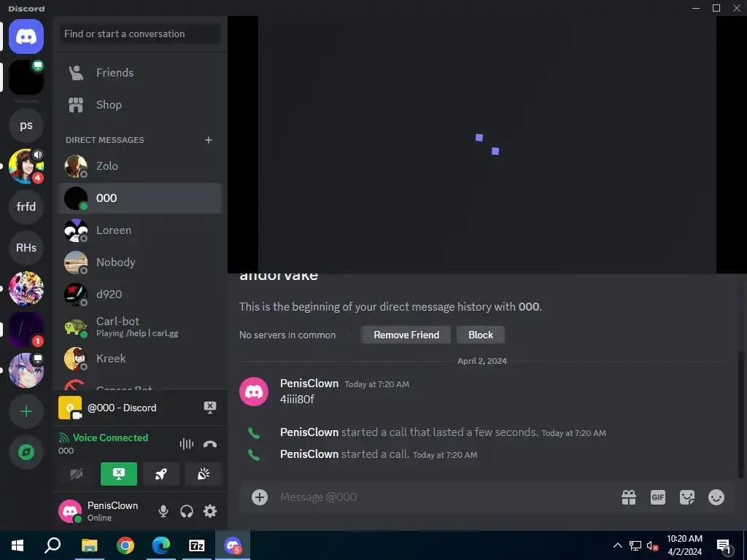Viewport: 747px width, 560px height.
Task: Click the Block button
Action: [481, 335]
